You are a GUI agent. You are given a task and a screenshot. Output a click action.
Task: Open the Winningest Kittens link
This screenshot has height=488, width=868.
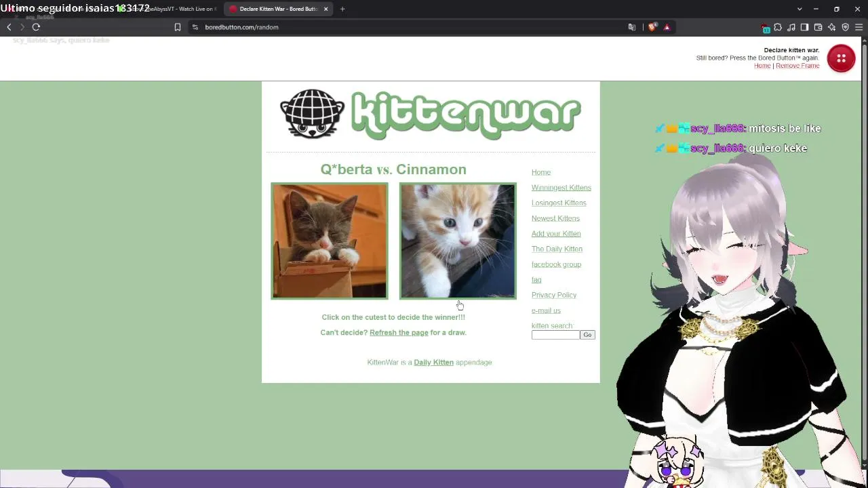click(561, 188)
